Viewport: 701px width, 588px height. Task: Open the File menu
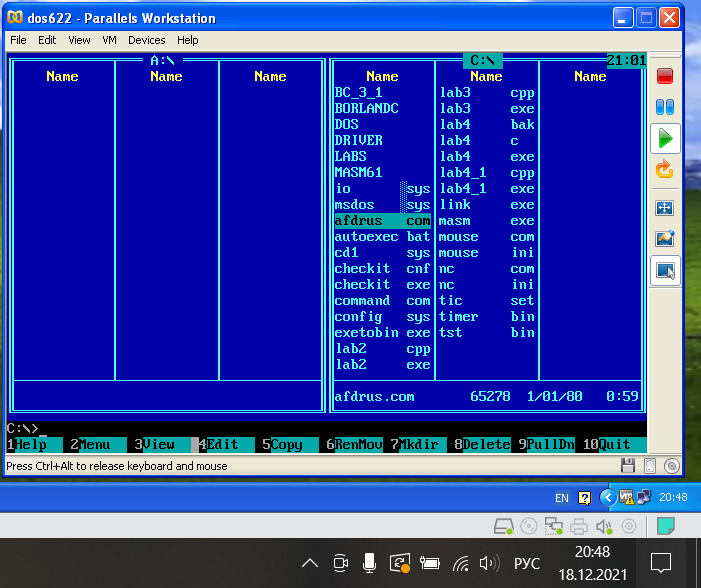(18, 40)
